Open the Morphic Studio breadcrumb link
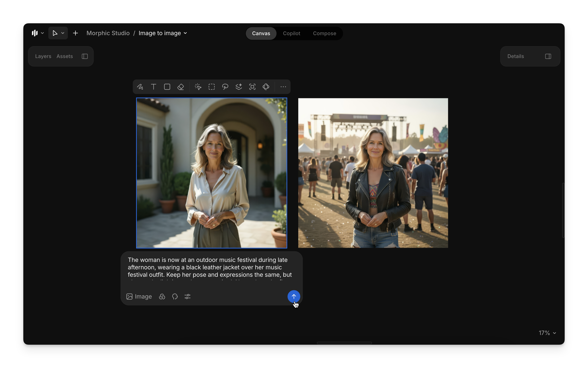Screen dimensions: 588x368 (x=108, y=33)
